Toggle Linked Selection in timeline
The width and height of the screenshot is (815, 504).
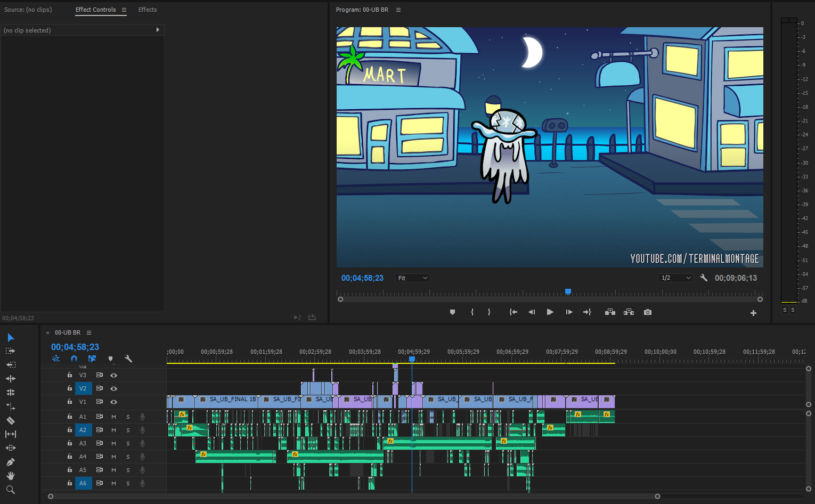[x=92, y=359]
